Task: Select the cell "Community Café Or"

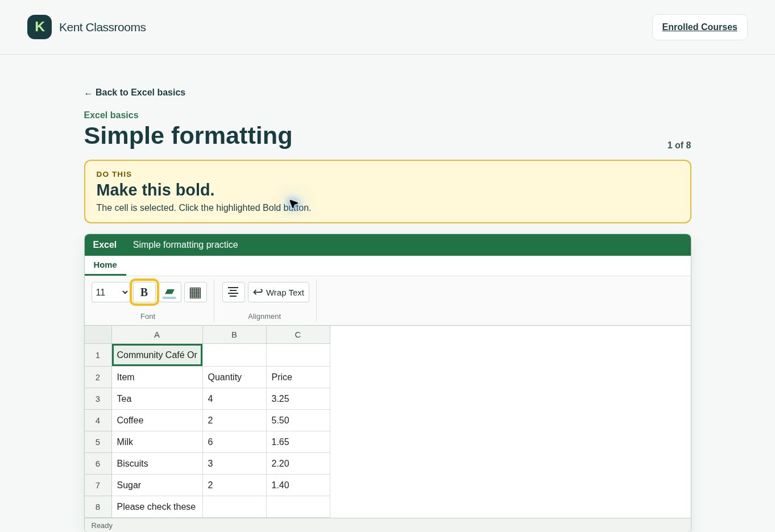Action: (157, 355)
